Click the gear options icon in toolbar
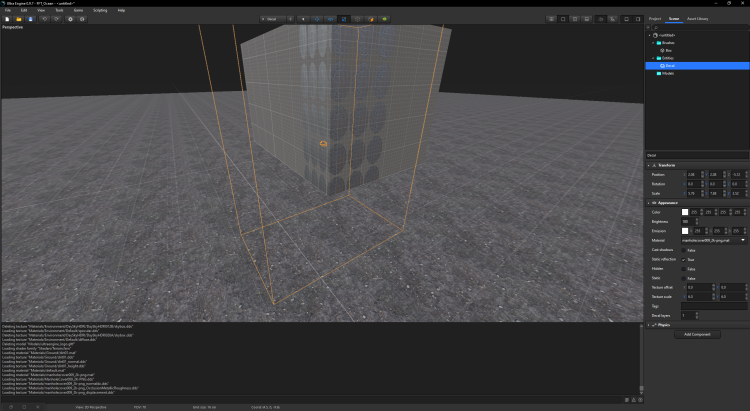 click(69, 19)
